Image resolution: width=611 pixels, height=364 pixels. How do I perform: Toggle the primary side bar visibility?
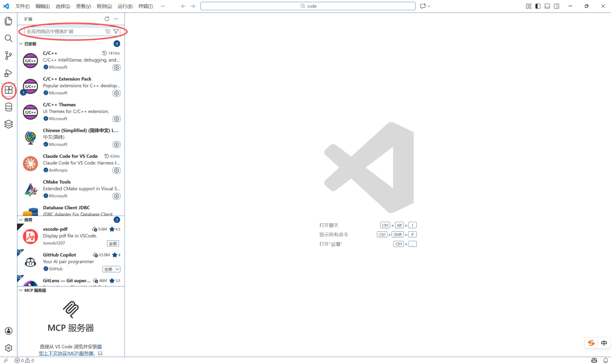(538, 6)
